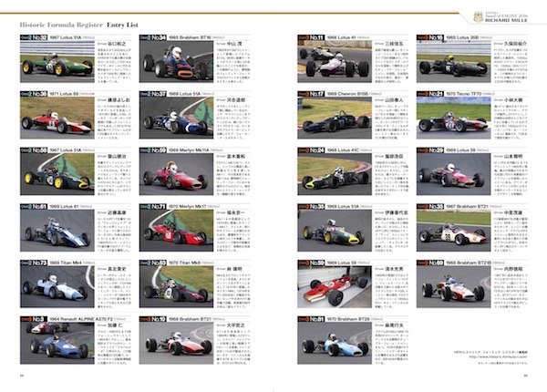Select the 1969 Chevron B15B photo

click(x=335, y=118)
